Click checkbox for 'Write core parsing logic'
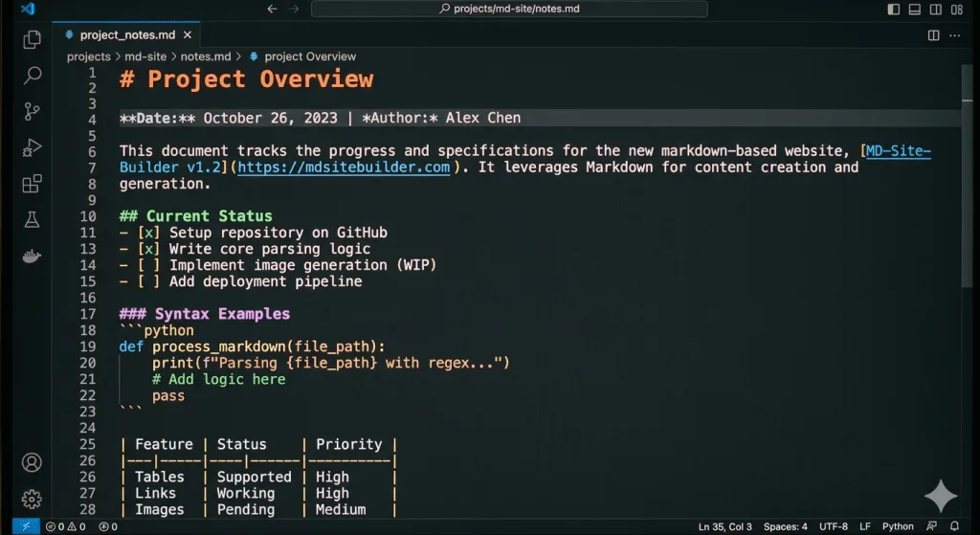Screen dimensions: 980x535 (148, 249)
